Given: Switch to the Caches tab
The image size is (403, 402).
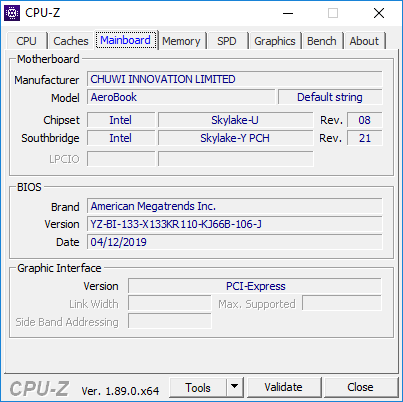Looking at the screenshot, I should (71, 41).
